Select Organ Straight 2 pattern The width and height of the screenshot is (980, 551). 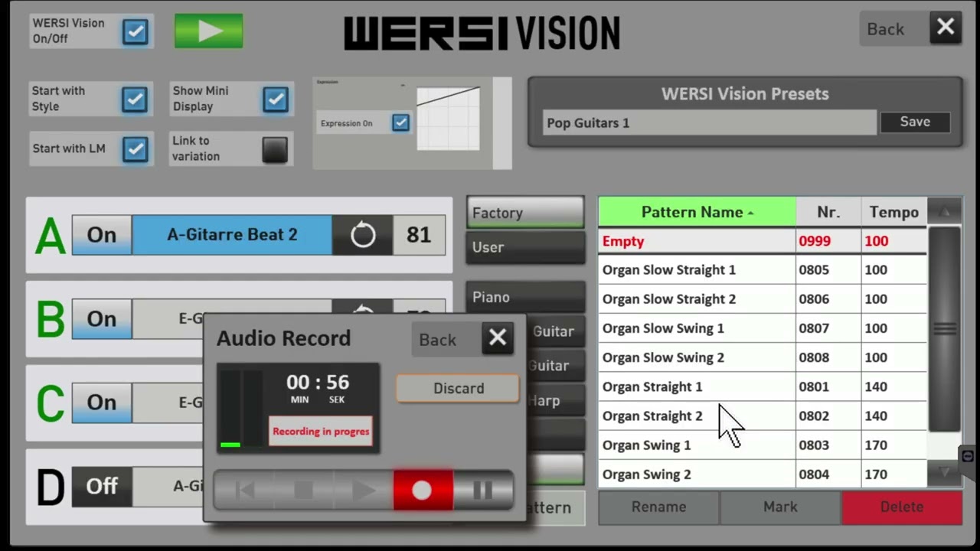coord(762,416)
